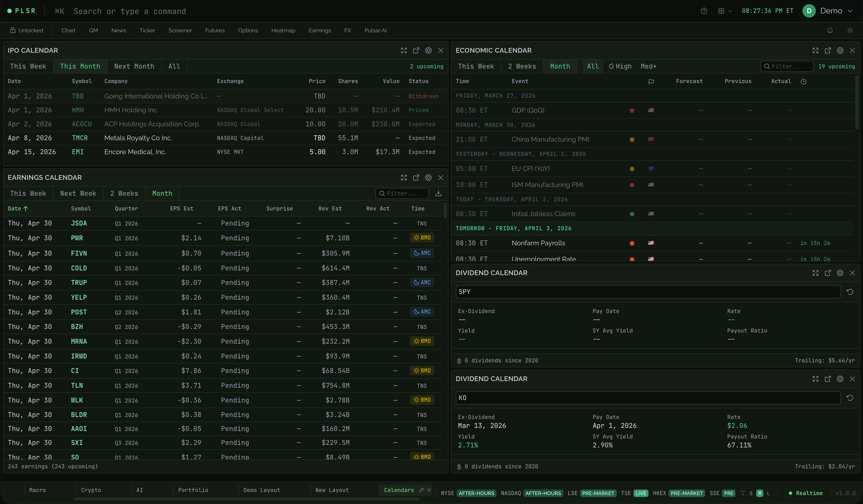863x504 pixels.
Task: Click the Unlocked layout lock toggle
Action: (x=26, y=30)
